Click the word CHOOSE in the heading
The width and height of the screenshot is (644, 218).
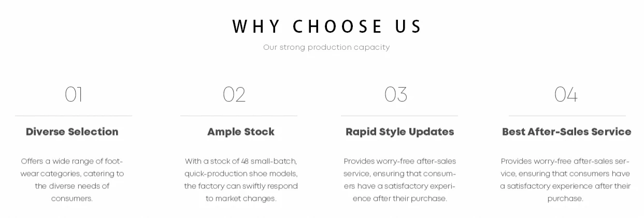pos(338,26)
